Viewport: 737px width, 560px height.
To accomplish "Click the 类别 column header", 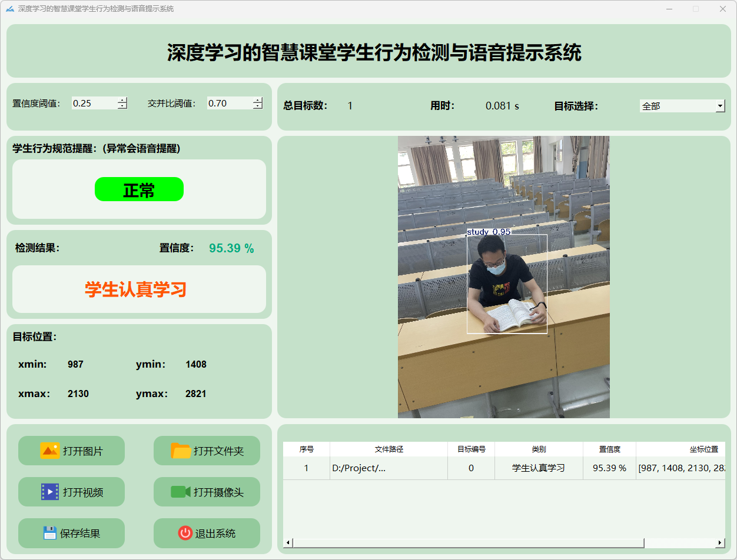I will (x=539, y=449).
